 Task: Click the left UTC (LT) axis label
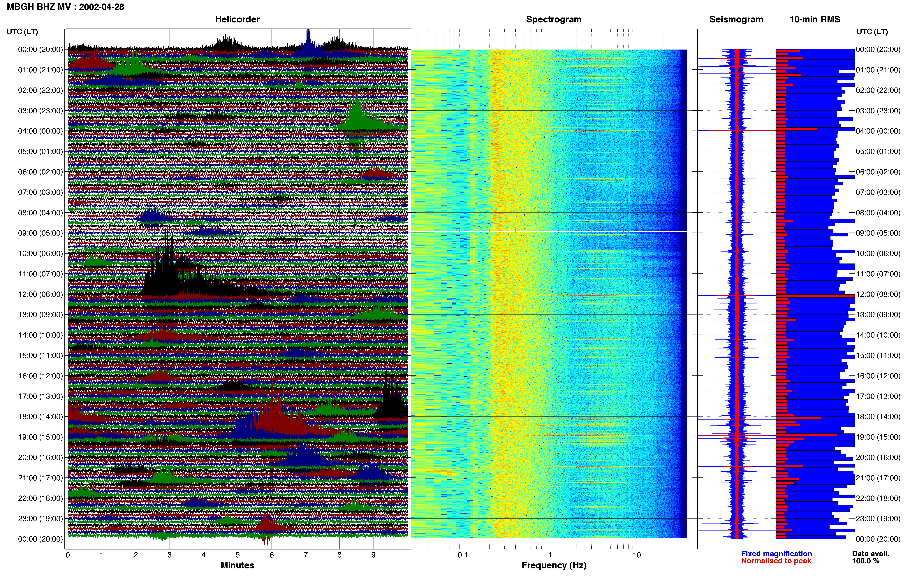click(x=22, y=31)
